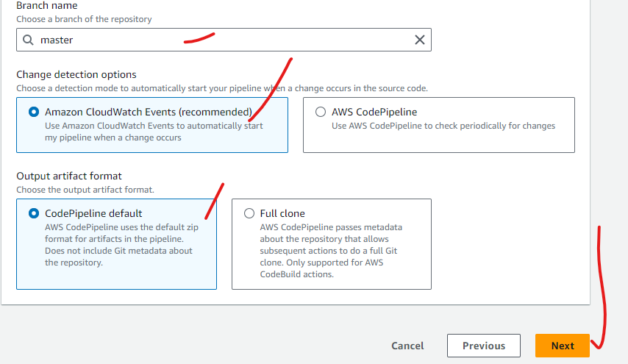Click the magnifier icon in Branch name field
The height and width of the screenshot is (364, 628).
(28, 40)
